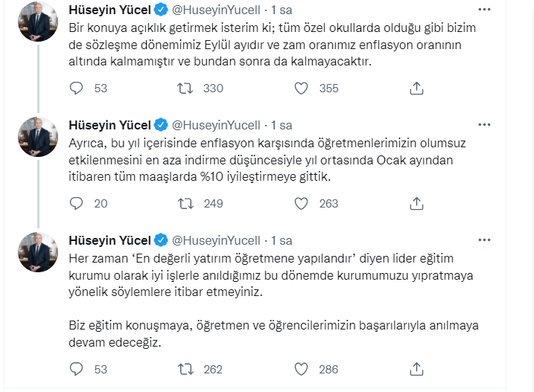
Task: Reply to the first tweet about sözleşme dönemimiz
Action: pyautogui.click(x=76, y=88)
